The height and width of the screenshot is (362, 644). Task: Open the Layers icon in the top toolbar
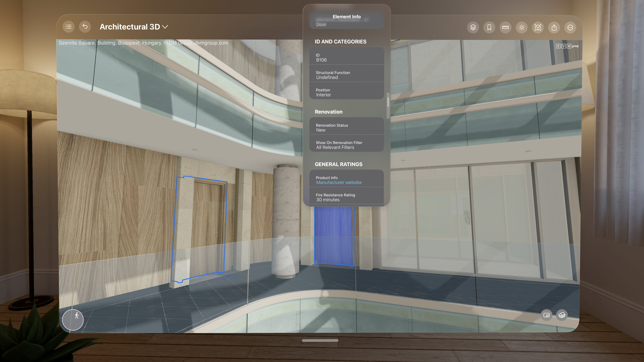[x=473, y=27]
